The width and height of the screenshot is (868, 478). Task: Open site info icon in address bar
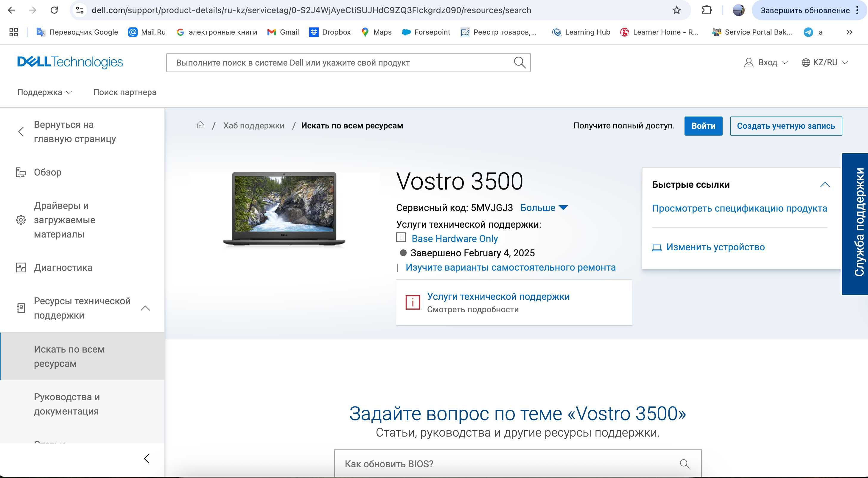coord(80,10)
